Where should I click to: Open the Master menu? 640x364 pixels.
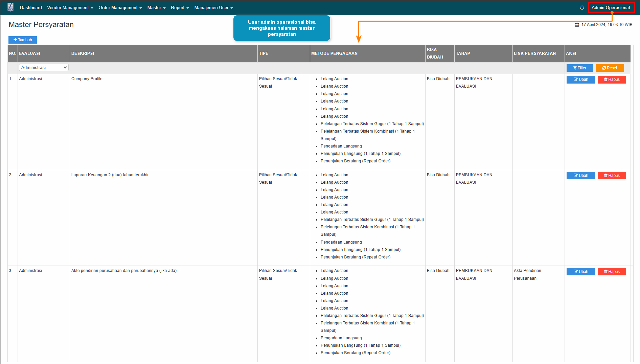pyautogui.click(x=156, y=8)
